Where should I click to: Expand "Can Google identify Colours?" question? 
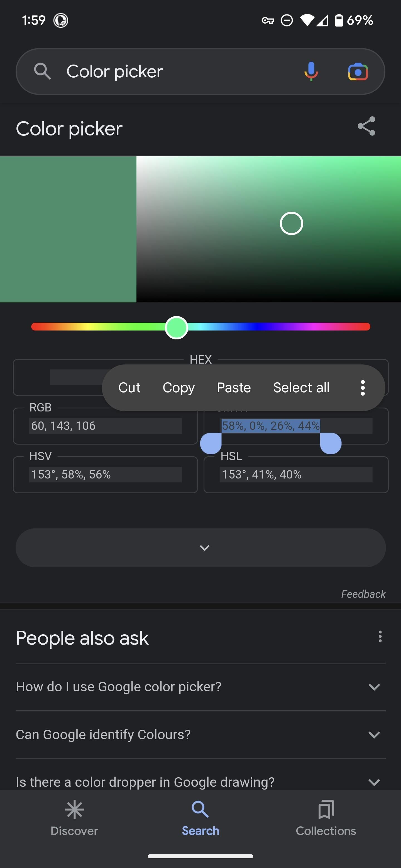[x=201, y=734]
